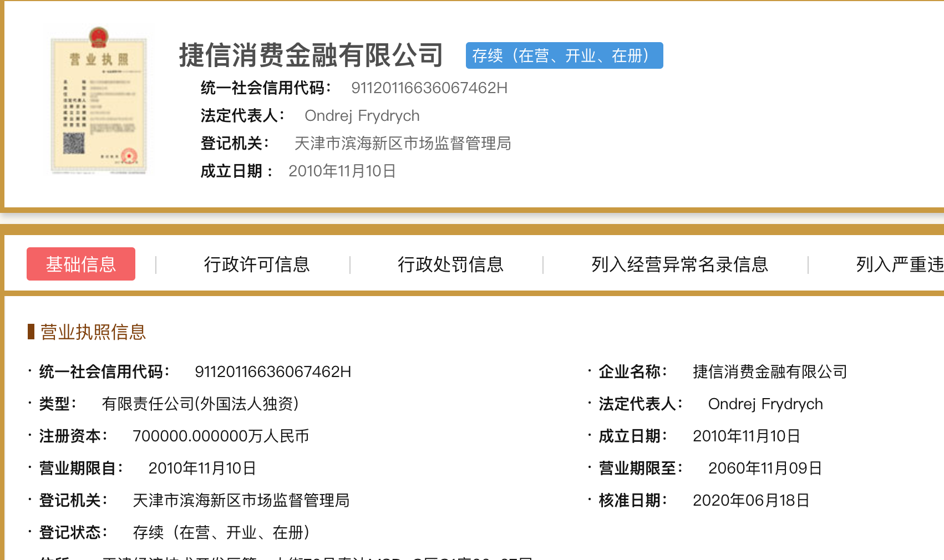Click the 核准日期 label
944x560 pixels.
point(632,500)
